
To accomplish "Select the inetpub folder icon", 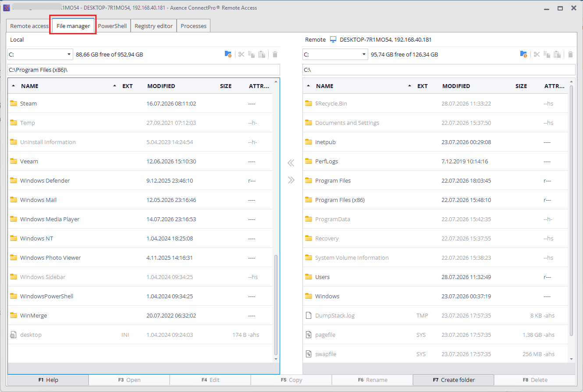I will pos(309,142).
